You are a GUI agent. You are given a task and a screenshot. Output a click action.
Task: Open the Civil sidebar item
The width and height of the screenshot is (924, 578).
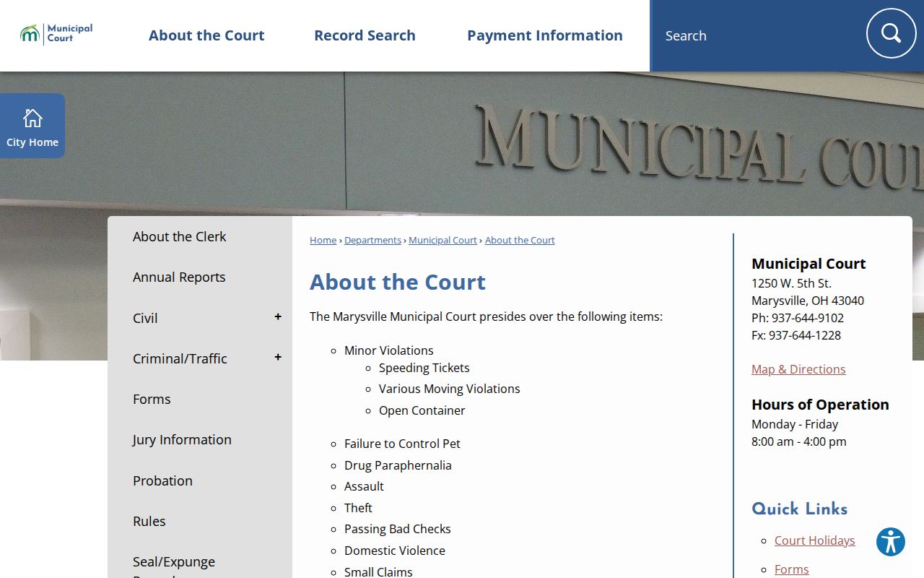point(145,318)
